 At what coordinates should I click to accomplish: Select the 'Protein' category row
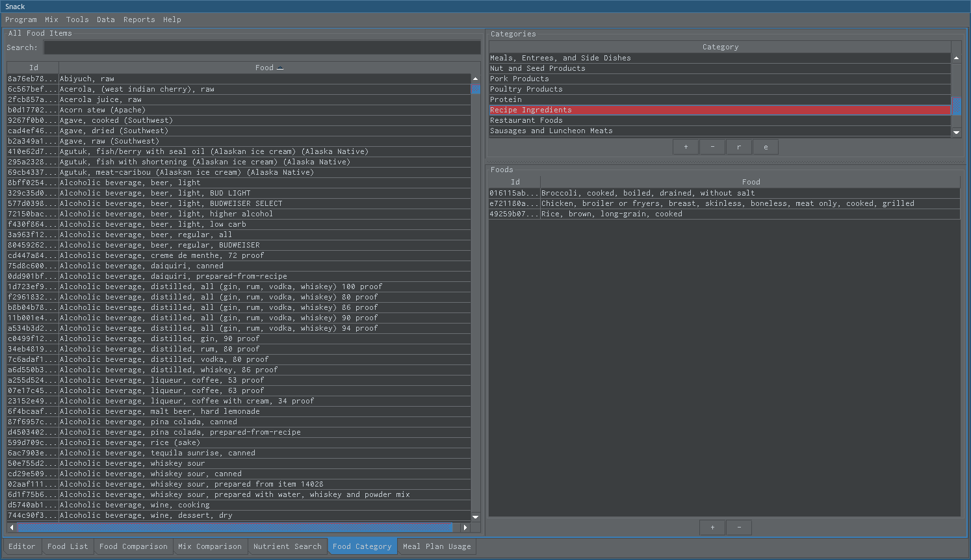(x=720, y=99)
